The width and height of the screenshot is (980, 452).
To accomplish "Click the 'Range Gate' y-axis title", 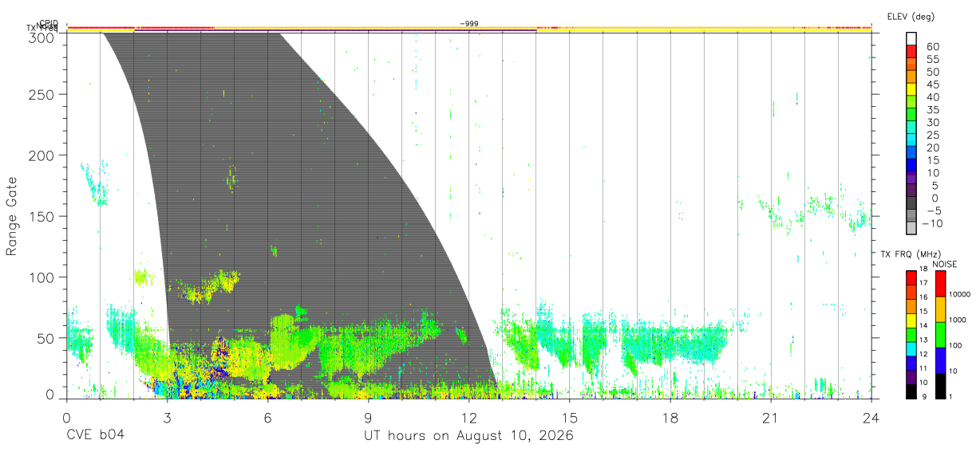I will pos(12,216).
